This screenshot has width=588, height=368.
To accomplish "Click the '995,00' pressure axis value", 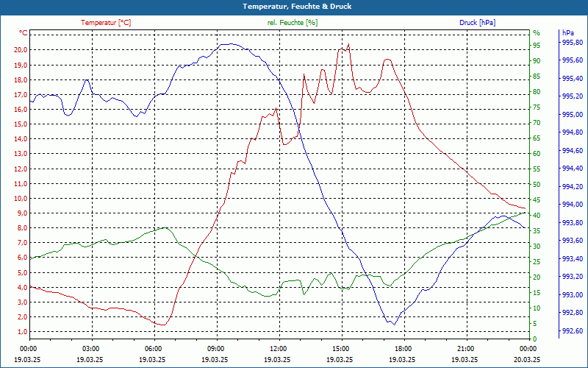I will pos(573,115).
